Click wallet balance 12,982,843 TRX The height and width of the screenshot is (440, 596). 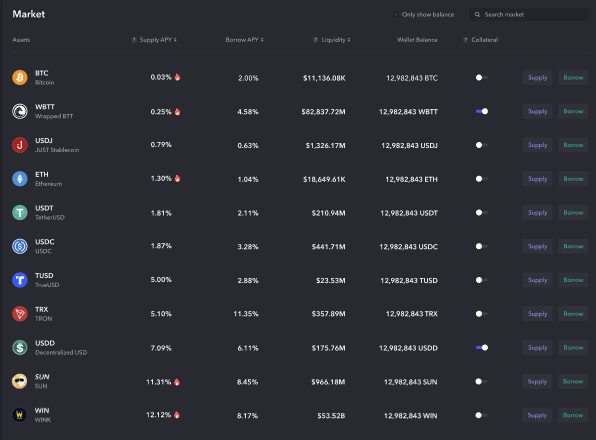412,314
